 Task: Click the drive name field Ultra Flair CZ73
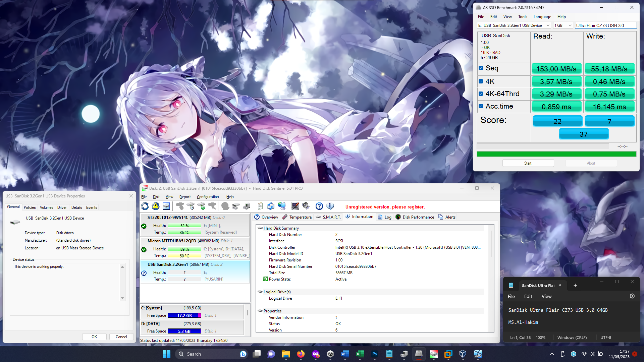[x=606, y=25]
